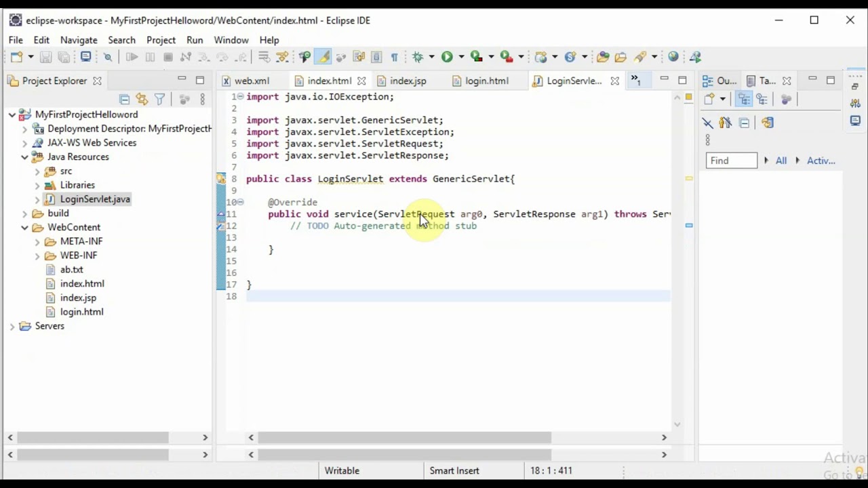
Task: Expand the src folder node
Action: click(37, 171)
